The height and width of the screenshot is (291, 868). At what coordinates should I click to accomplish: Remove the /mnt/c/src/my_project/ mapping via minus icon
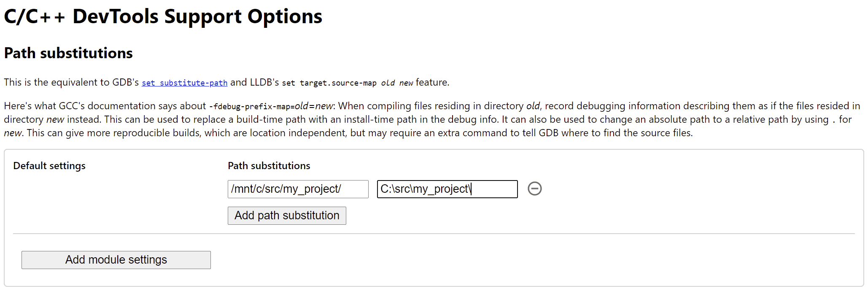(535, 189)
